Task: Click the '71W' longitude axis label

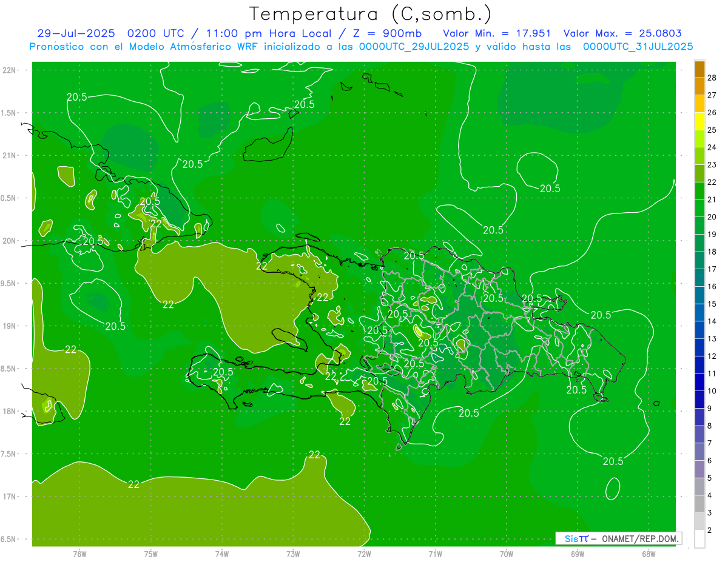Action: (x=435, y=554)
